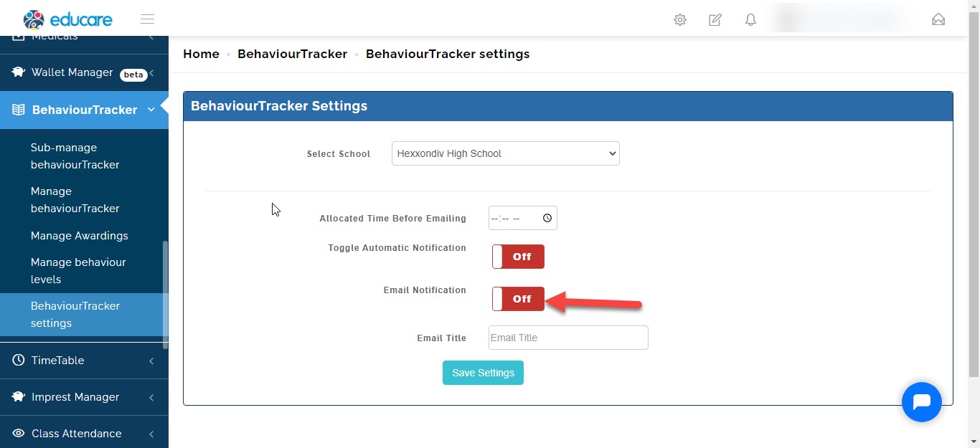
Task: Click the page vertical scrollbar
Action: coord(974,194)
